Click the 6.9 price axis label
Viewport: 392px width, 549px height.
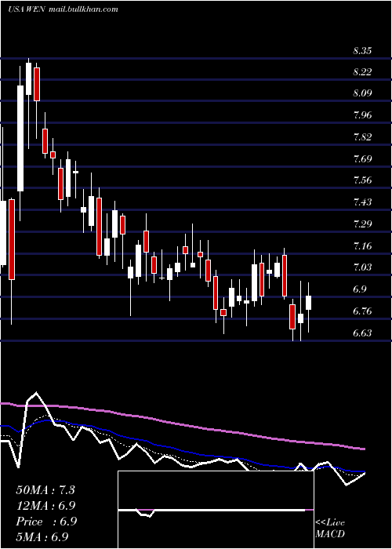(360, 289)
